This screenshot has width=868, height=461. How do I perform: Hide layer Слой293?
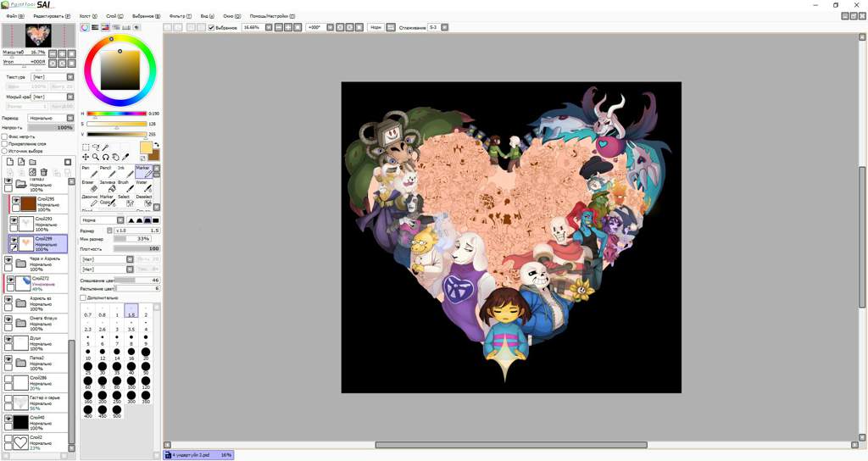(x=14, y=220)
